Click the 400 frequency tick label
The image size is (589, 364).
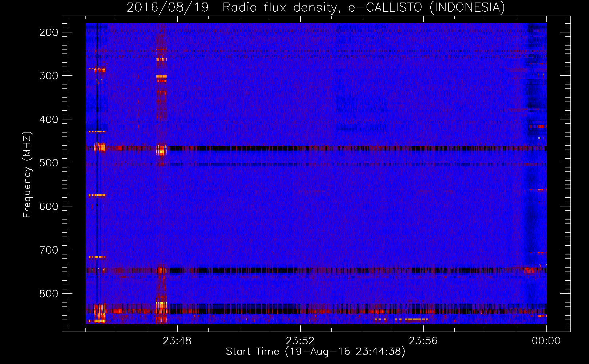49,119
